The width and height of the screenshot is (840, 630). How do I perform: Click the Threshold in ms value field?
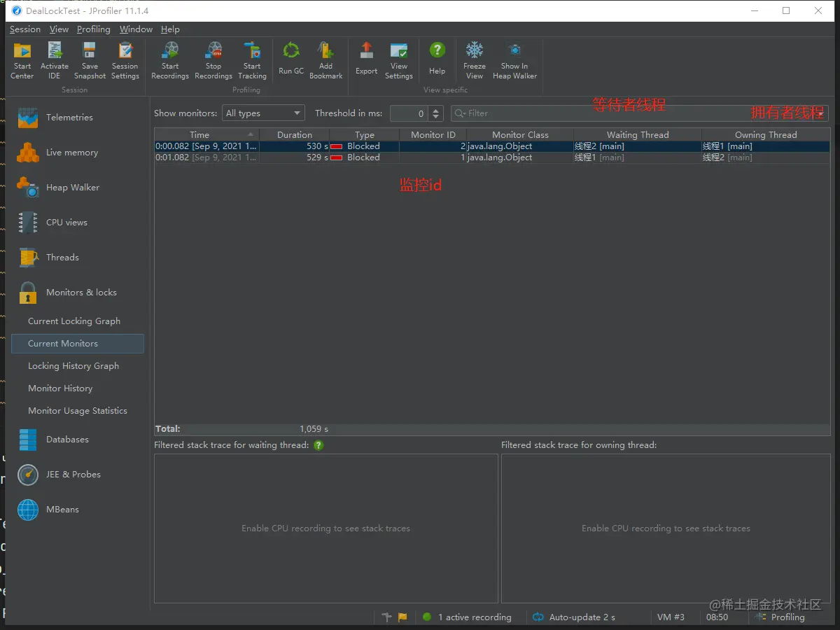(x=410, y=113)
